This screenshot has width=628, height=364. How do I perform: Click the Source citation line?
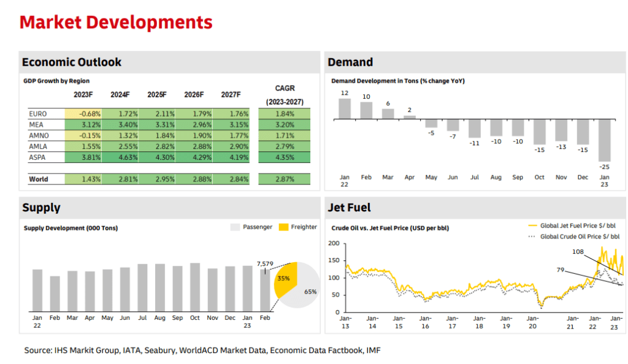click(x=202, y=351)
